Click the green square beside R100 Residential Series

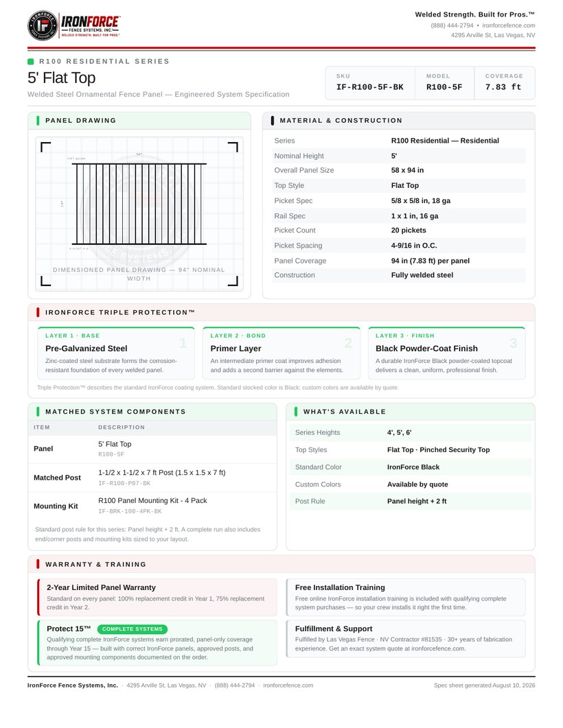coord(31,61)
